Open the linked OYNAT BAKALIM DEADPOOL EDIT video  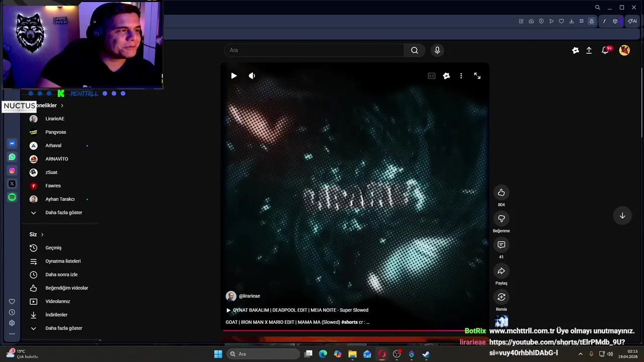(297, 310)
